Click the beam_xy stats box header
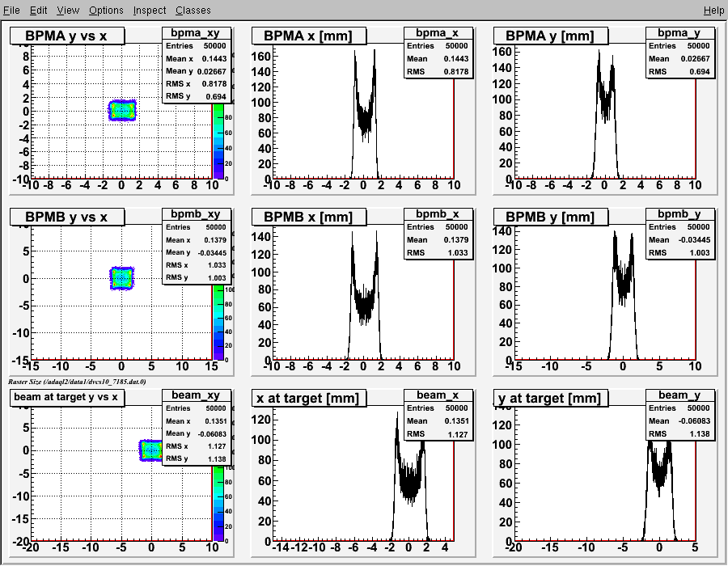This screenshot has width=728, height=566. pyautogui.click(x=196, y=395)
